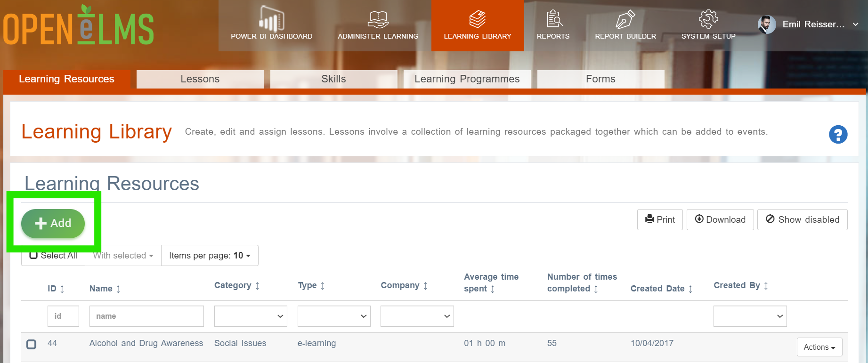
Task: Sort by Number of times completed
Action: 596,289
